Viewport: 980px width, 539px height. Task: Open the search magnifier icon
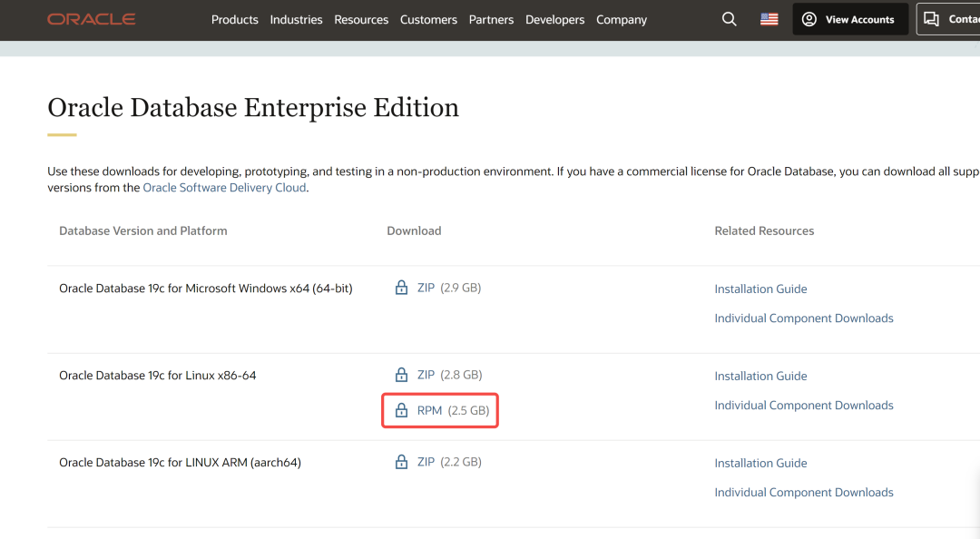(x=729, y=19)
